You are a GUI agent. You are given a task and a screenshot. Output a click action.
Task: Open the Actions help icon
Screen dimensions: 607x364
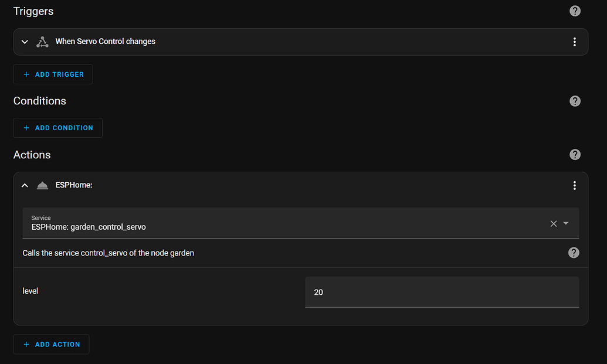(575, 154)
